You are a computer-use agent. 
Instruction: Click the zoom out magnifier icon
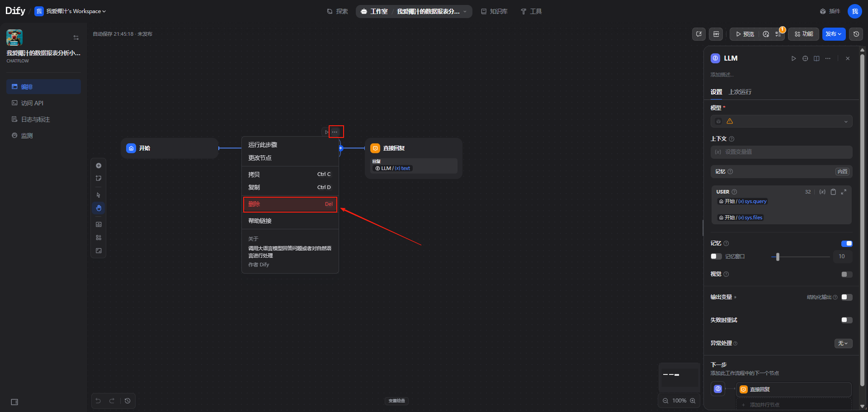click(x=665, y=401)
